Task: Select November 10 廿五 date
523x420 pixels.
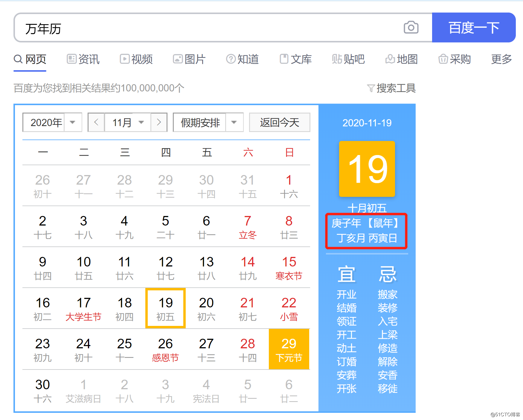Action: pos(83,268)
